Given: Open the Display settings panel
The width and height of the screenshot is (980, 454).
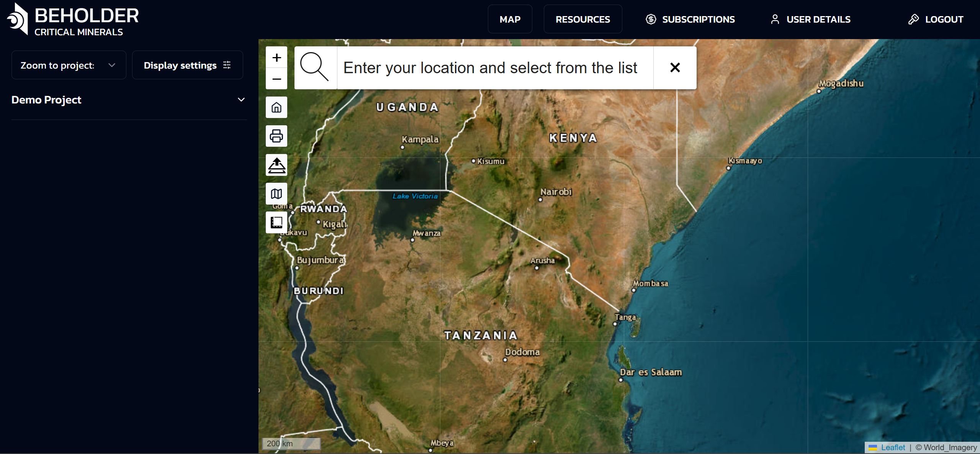Looking at the screenshot, I should coord(187,65).
